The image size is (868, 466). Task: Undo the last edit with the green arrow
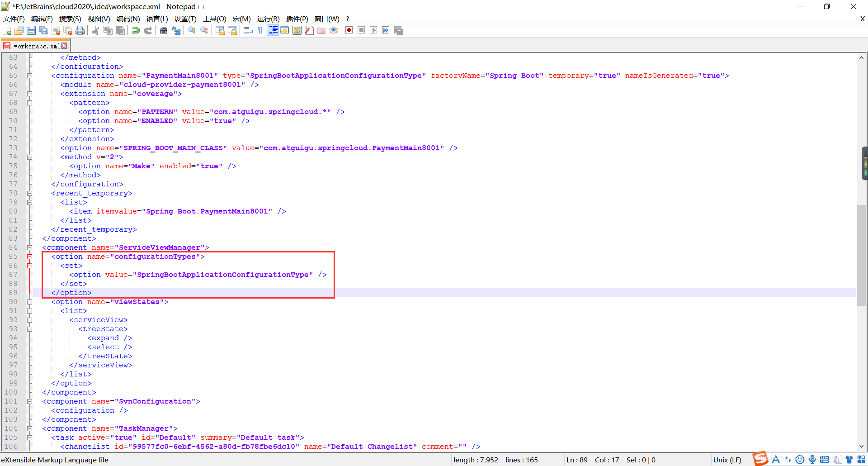pos(136,30)
